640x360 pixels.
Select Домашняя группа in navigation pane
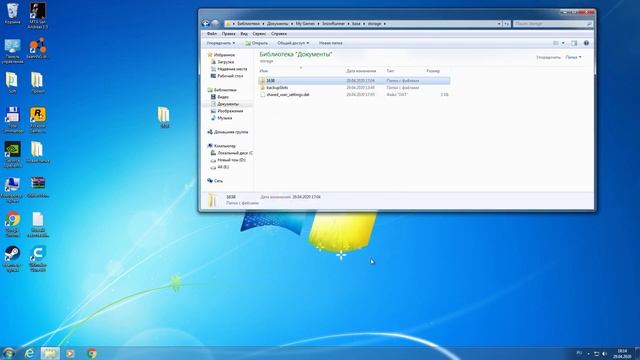click(231, 132)
